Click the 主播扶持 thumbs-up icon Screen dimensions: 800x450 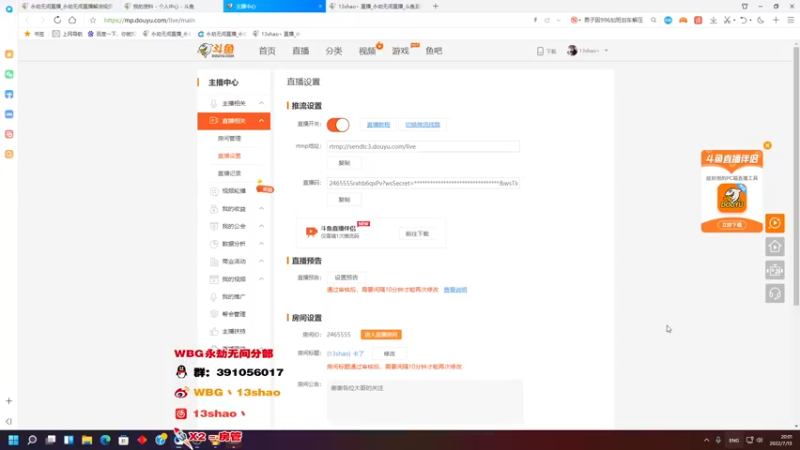pyautogui.click(x=214, y=331)
